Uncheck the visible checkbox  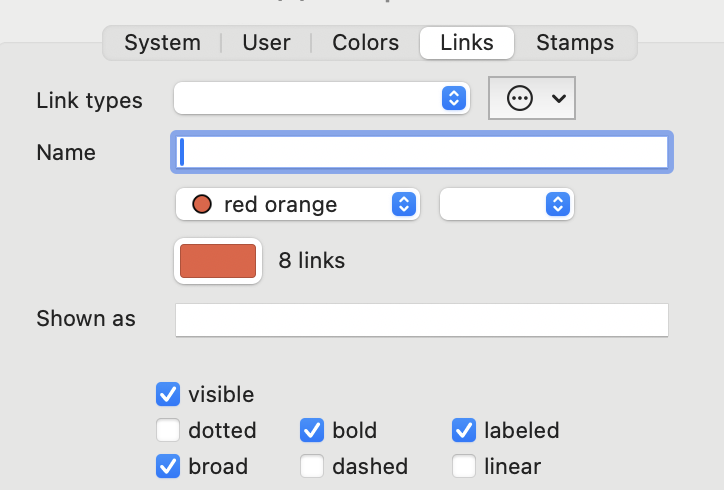pyautogui.click(x=168, y=394)
